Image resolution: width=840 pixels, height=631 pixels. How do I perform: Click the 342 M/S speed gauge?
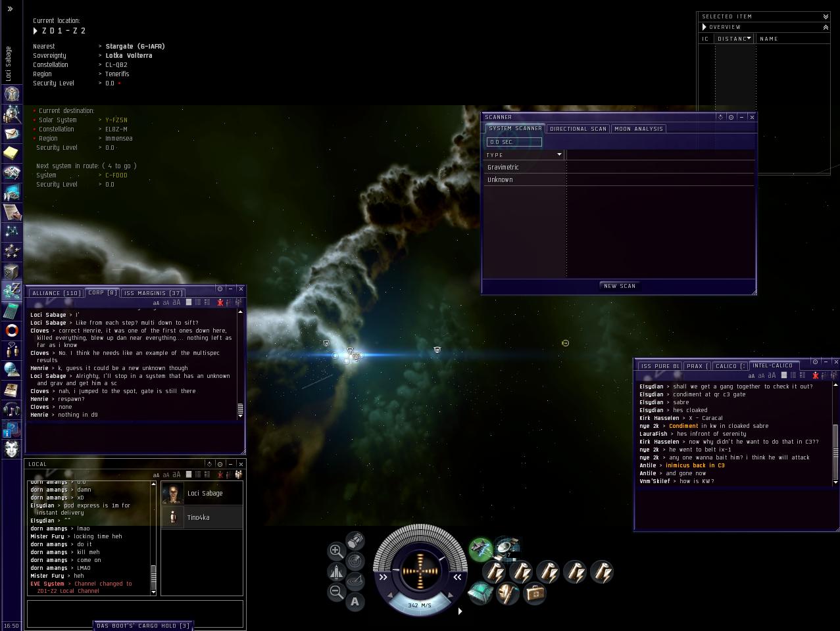coord(420,605)
